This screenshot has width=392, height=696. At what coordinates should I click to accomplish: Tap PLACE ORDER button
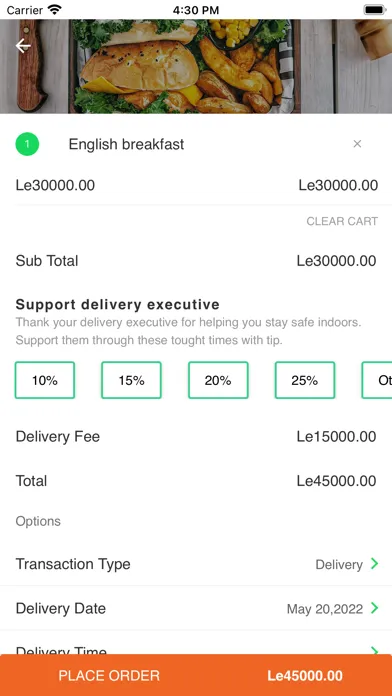(x=196, y=675)
